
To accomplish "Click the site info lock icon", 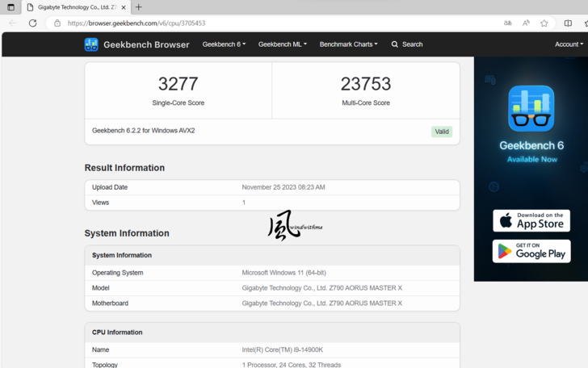I will coord(57,23).
